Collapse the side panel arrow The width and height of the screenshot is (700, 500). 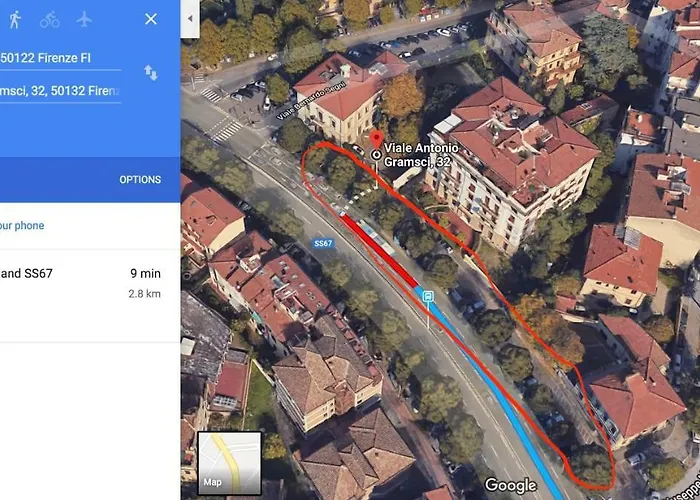tap(190, 19)
